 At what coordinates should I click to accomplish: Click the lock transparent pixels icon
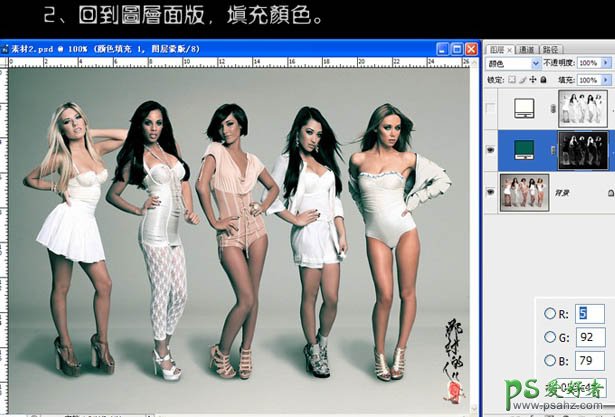click(x=510, y=79)
